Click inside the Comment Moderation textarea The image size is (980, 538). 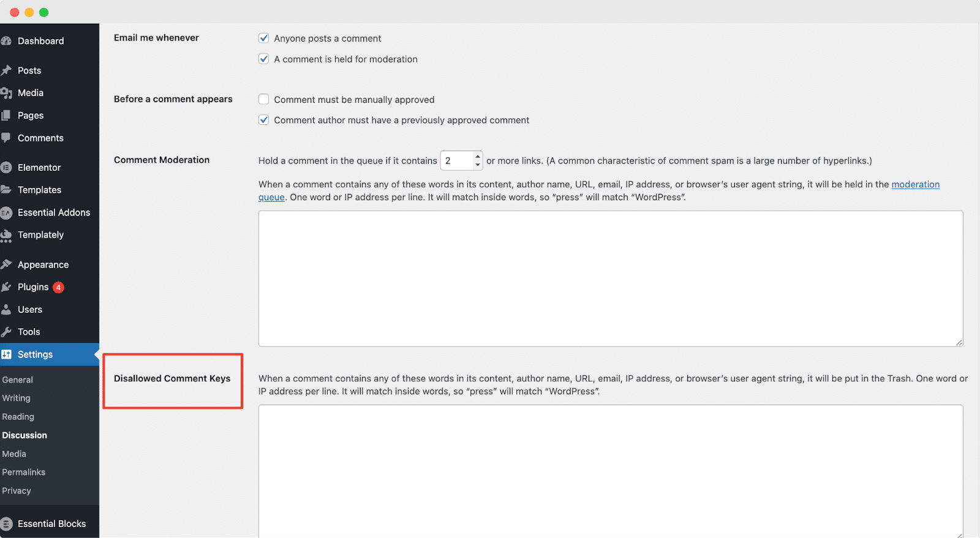click(610, 278)
